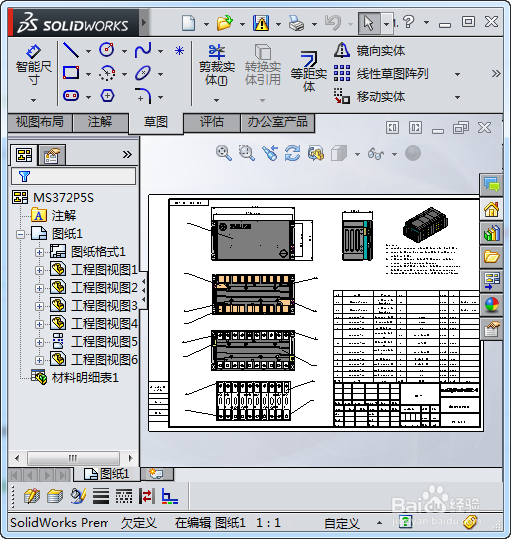This screenshot has height=539, width=511.
Task: Open the Help question mark
Action: (408, 22)
